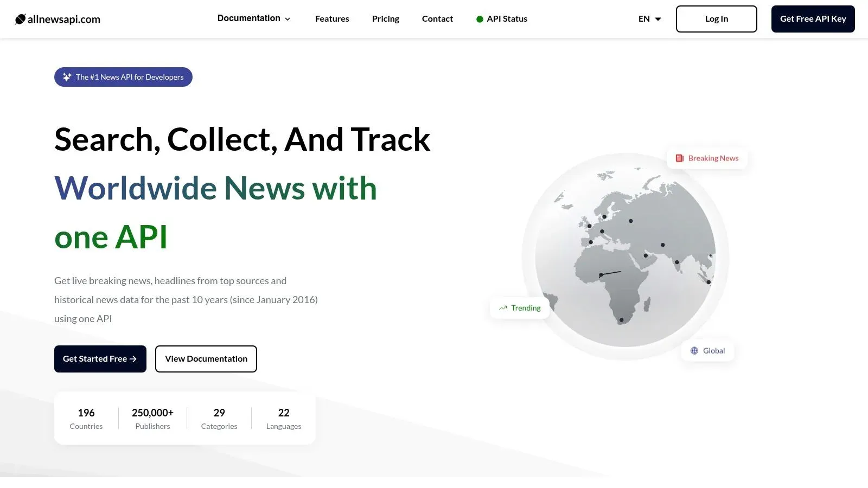Click the headline Search, Collect, And Track

(x=242, y=140)
